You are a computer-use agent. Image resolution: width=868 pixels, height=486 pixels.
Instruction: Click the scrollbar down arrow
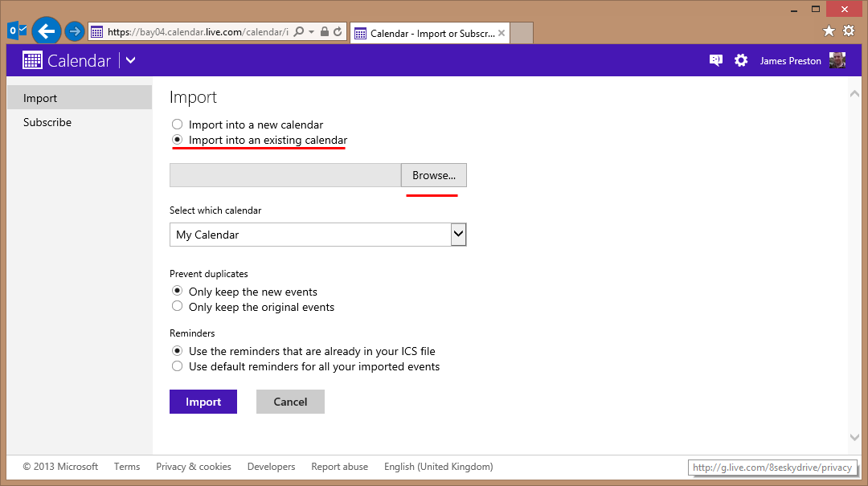coord(854,437)
